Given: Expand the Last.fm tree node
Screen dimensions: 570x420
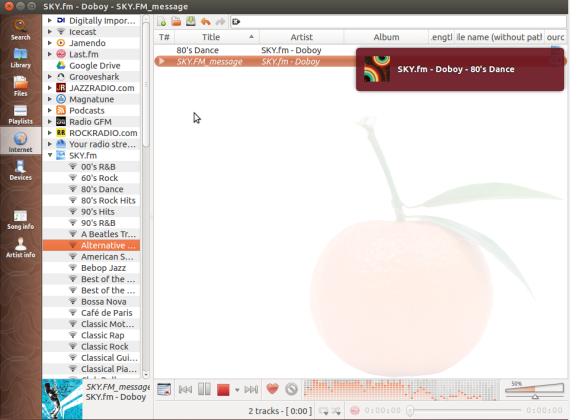Looking at the screenshot, I should pyautogui.click(x=50, y=54).
